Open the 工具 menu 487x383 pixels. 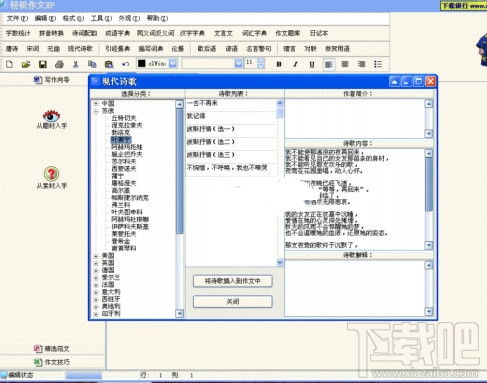(x=101, y=18)
